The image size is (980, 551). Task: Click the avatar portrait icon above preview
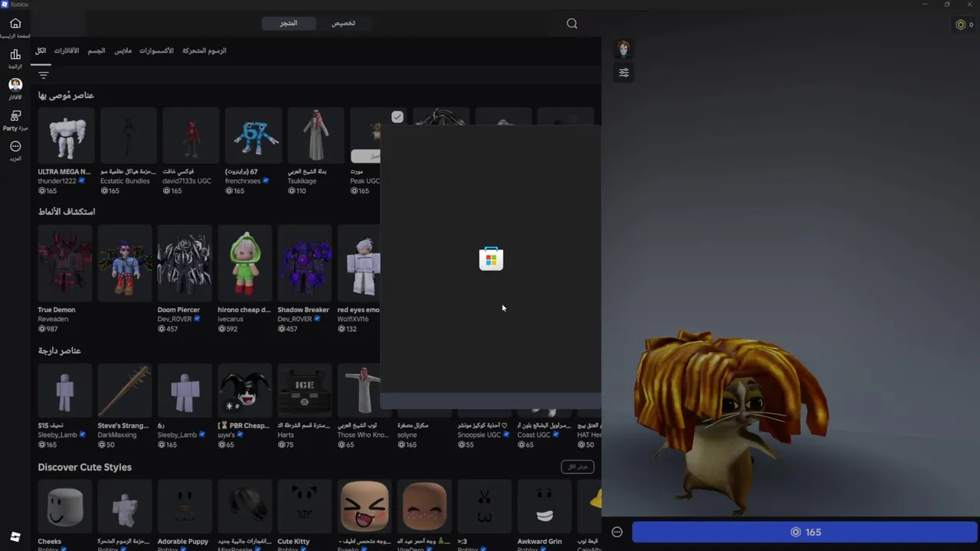(x=624, y=49)
